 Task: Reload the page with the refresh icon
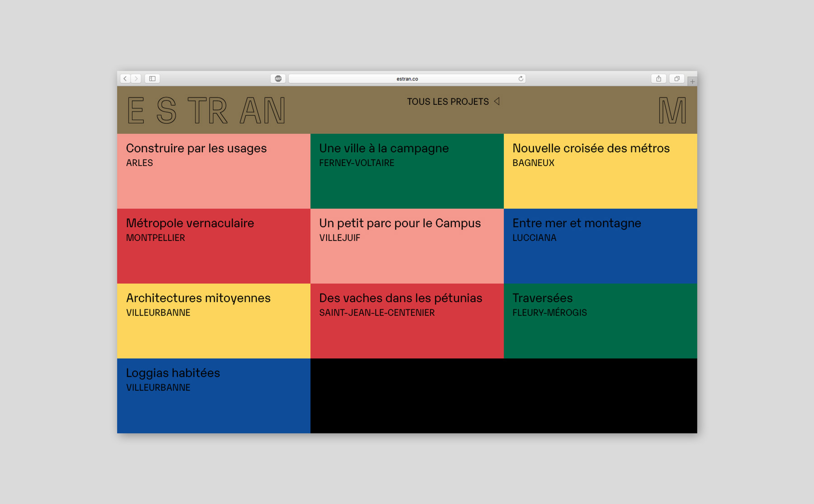point(521,79)
